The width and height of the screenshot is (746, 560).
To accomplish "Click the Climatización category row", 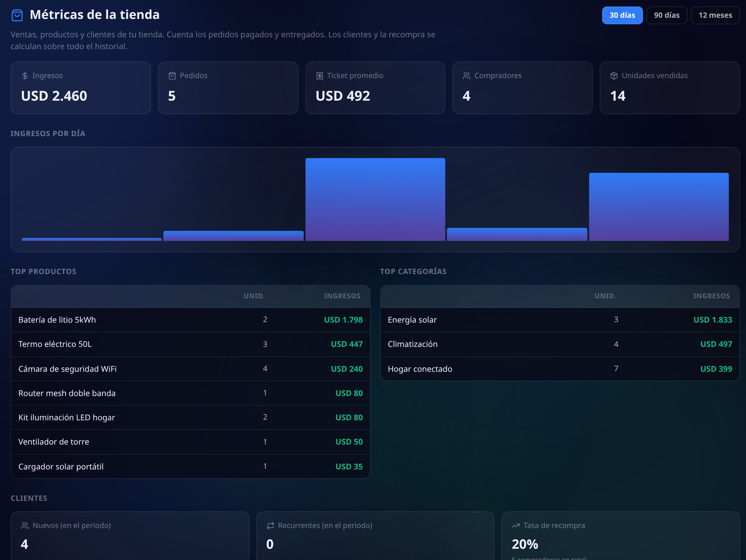I will tap(560, 344).
